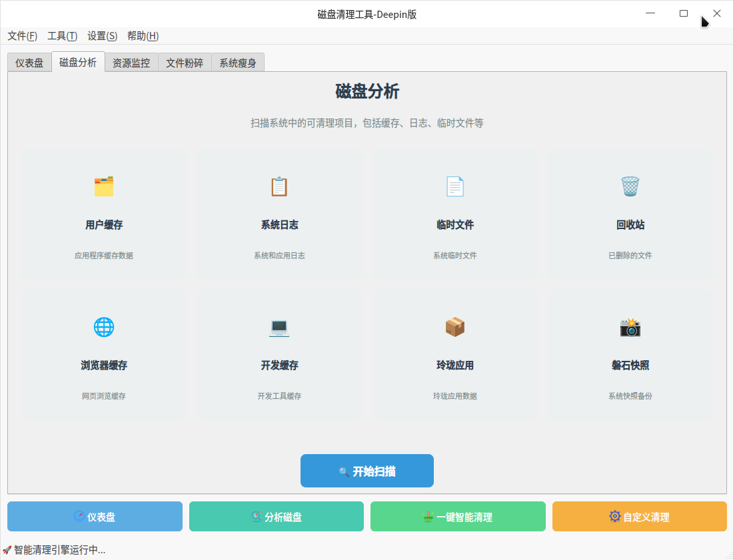Open the 文件粉碎 tab
Image resolution: width=733 pixels, height=560 pixels.
coord(185,63)
